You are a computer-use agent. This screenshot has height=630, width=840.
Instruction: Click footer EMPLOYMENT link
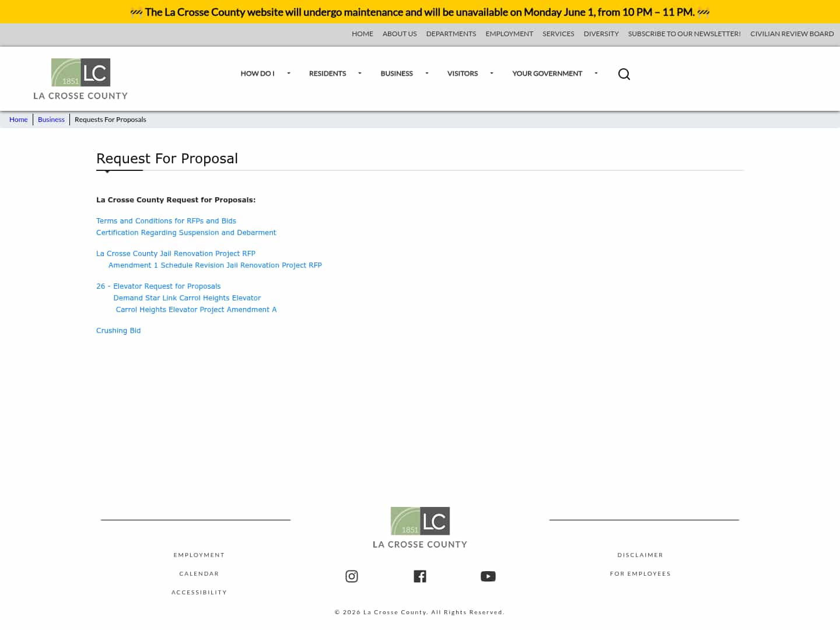199,555
